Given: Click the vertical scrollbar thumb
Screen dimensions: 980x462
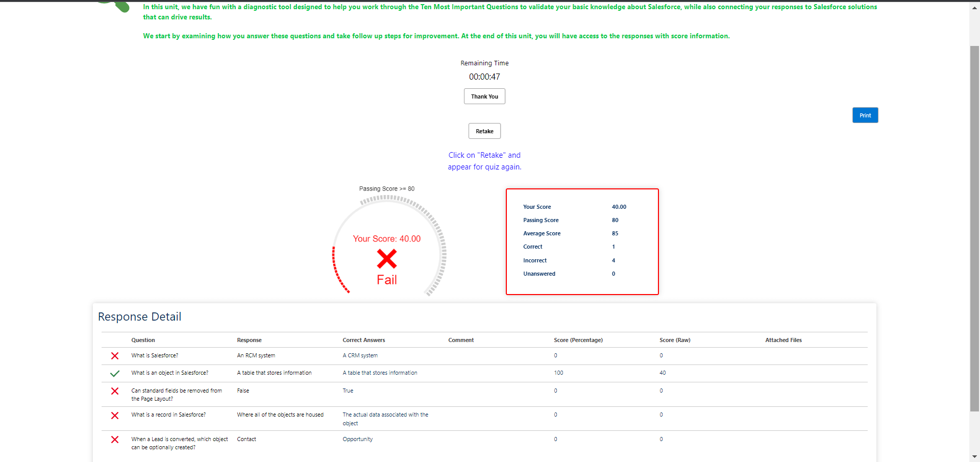Looking at the screenshot, I should pyautogui.click(x=974, y=227).
